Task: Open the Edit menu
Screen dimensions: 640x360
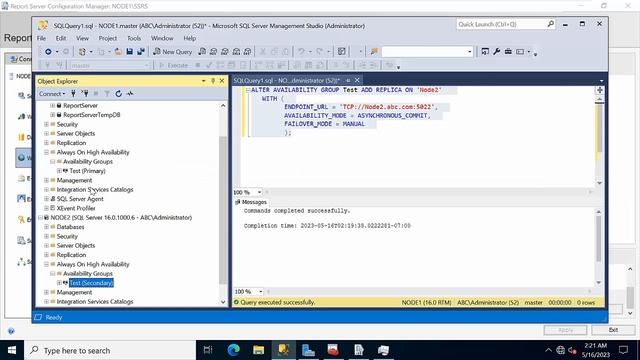Action: (x=61, y=38)
